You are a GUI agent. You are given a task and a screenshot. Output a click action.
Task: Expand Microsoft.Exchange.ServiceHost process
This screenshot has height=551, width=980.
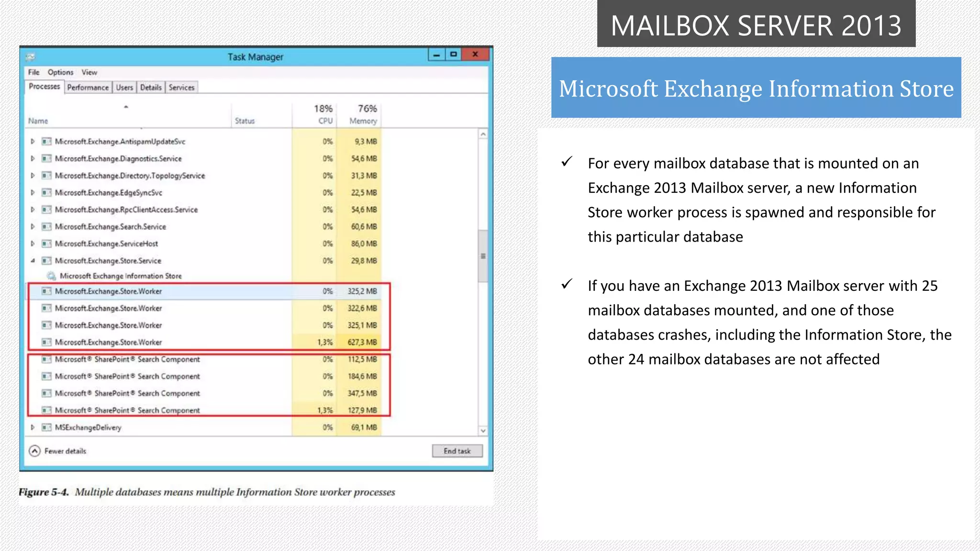click(x=33, y=243)
